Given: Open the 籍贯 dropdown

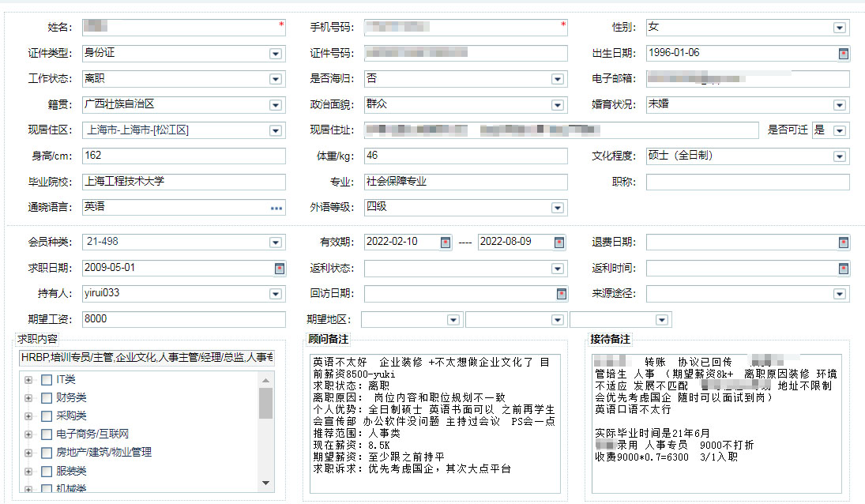Looking at the screenshot, I should [275, 105].
